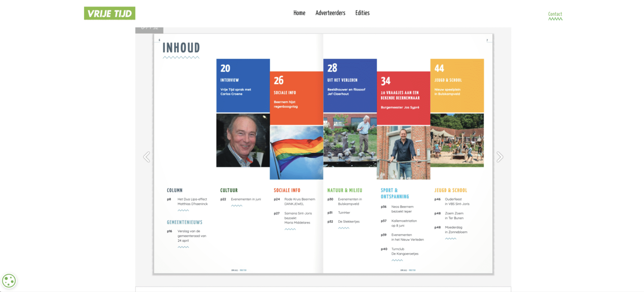Image resolution: width=644 pixels, height=292 pixels.
Task: Click the red 10 vraagjes 34 tile
Action: point(403,98)
